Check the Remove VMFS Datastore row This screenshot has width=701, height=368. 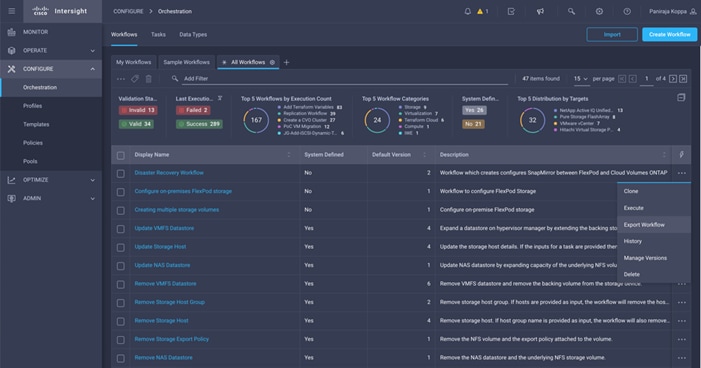click(121, 284)
